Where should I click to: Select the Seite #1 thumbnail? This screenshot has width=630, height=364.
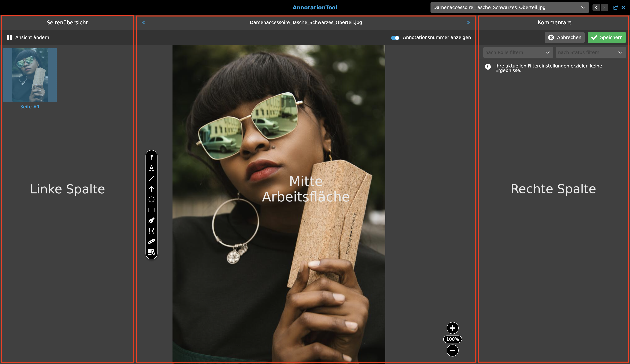(x=30, y=75)
